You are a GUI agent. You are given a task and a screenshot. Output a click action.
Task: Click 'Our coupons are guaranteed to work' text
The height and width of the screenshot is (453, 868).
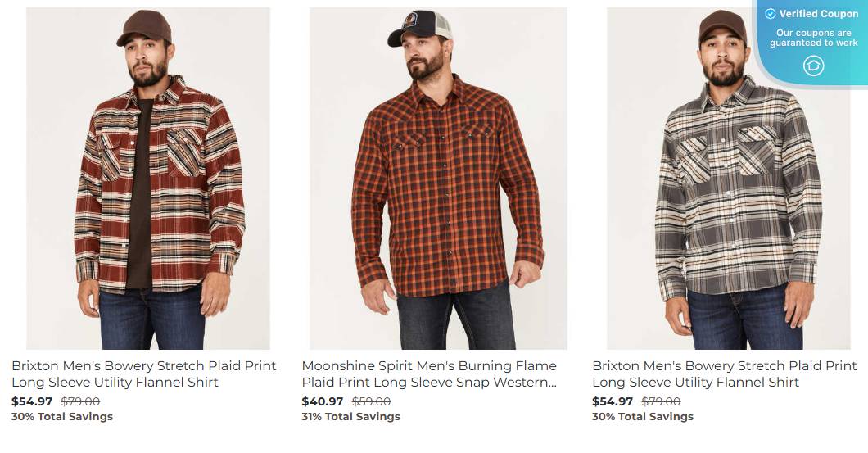[813, 38]
